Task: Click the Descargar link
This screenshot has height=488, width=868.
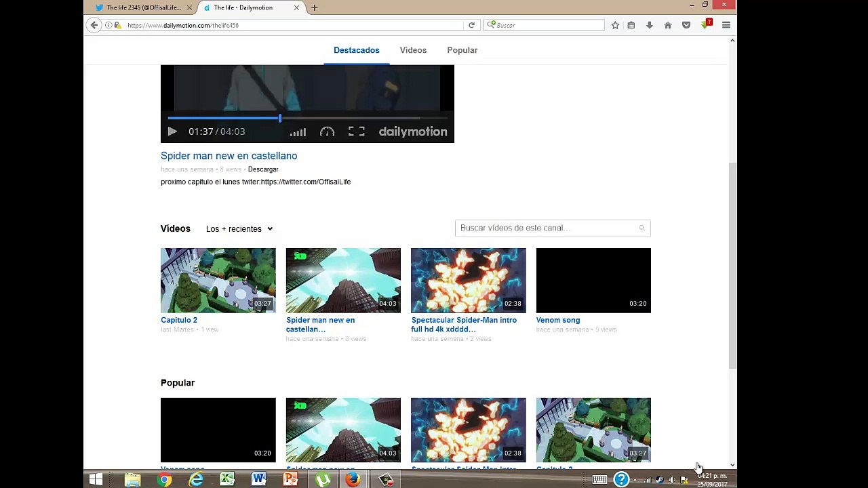Action: (263, 169)
